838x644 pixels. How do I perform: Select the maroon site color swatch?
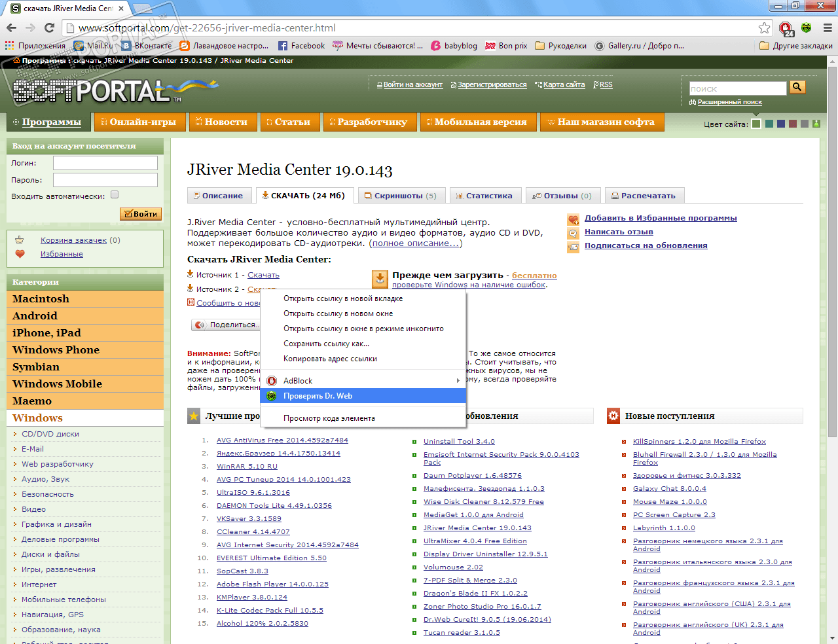click(x=793, y=124)
